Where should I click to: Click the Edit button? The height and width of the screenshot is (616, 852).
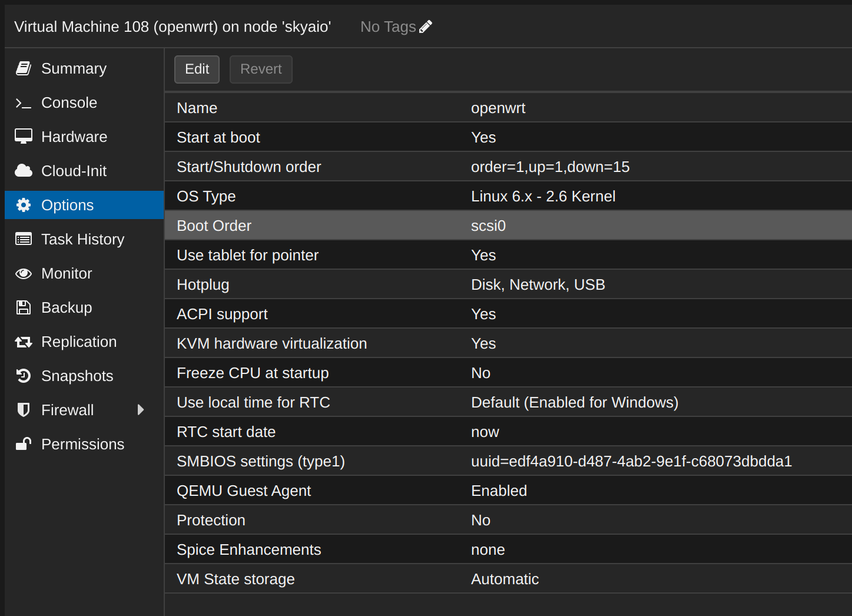click(197, 69)
